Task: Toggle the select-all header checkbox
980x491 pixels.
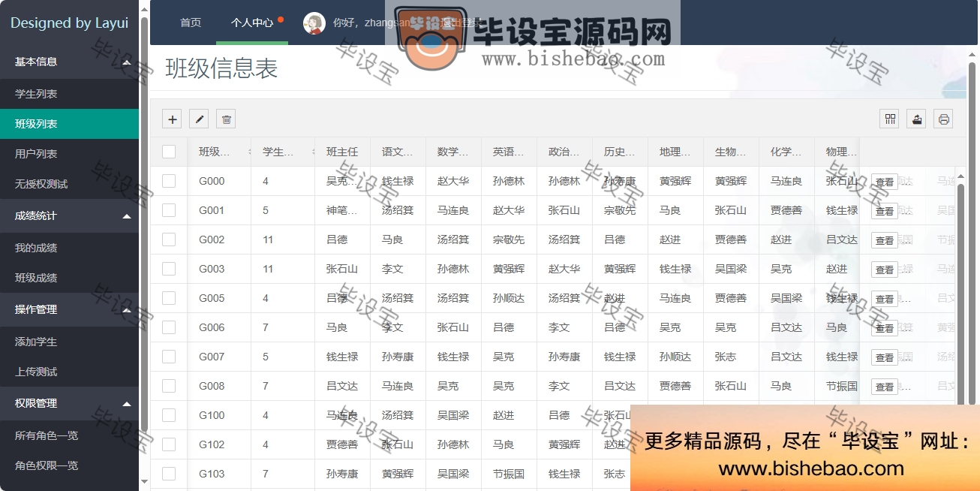Action: [169, 152]
